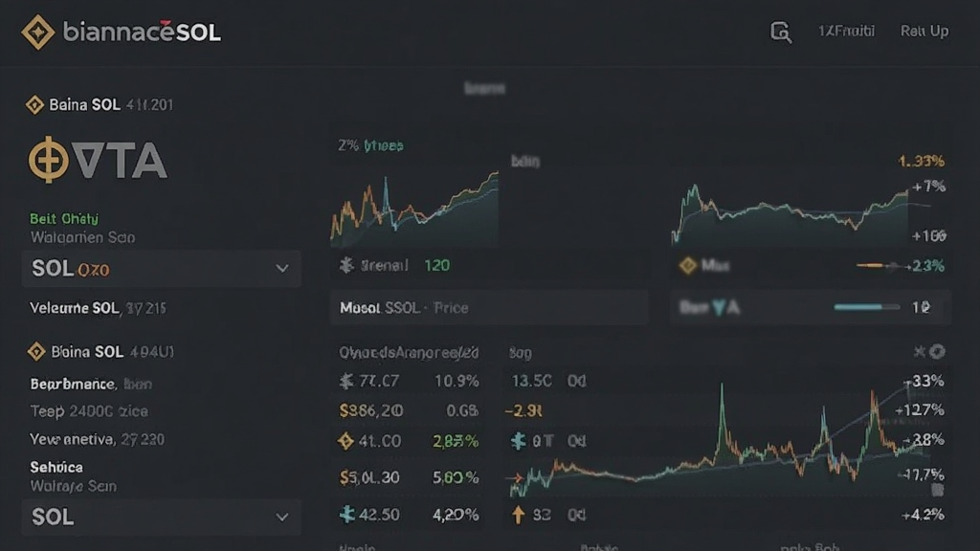Click the green Beit Ohsty link

[64, 219]
